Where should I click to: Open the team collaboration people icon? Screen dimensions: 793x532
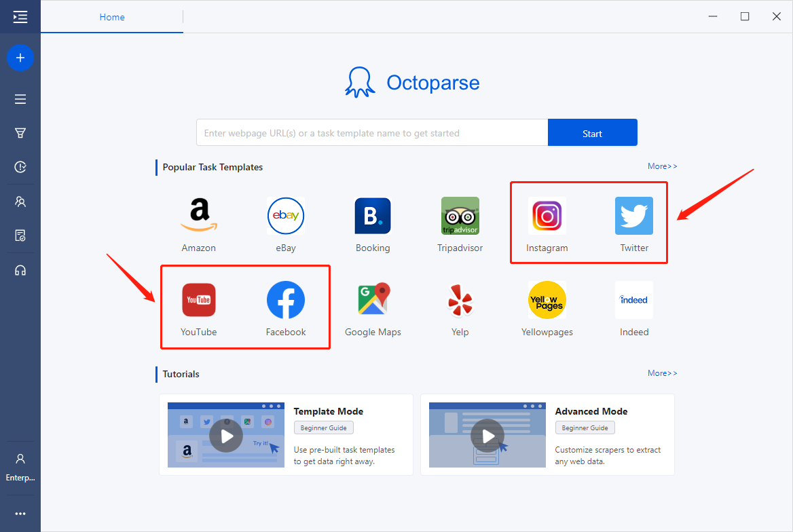coord(20,202)
